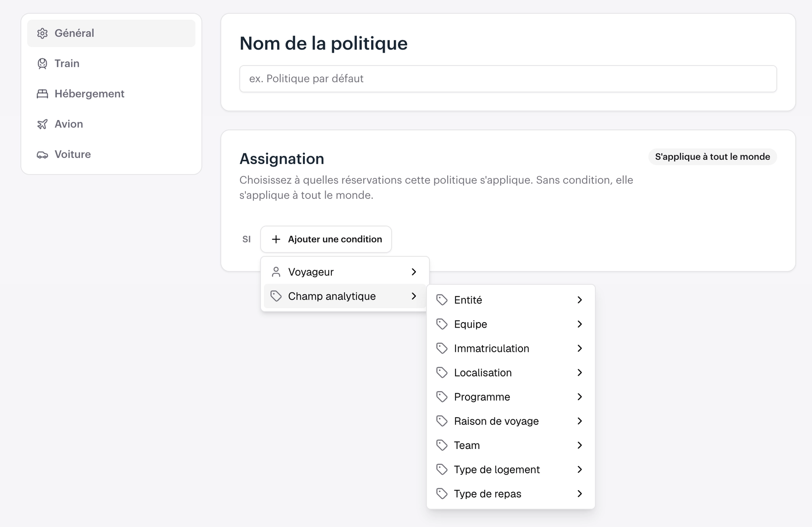
Task: Choose Raison de voyage menu entry
Action: tap(511, 421)
